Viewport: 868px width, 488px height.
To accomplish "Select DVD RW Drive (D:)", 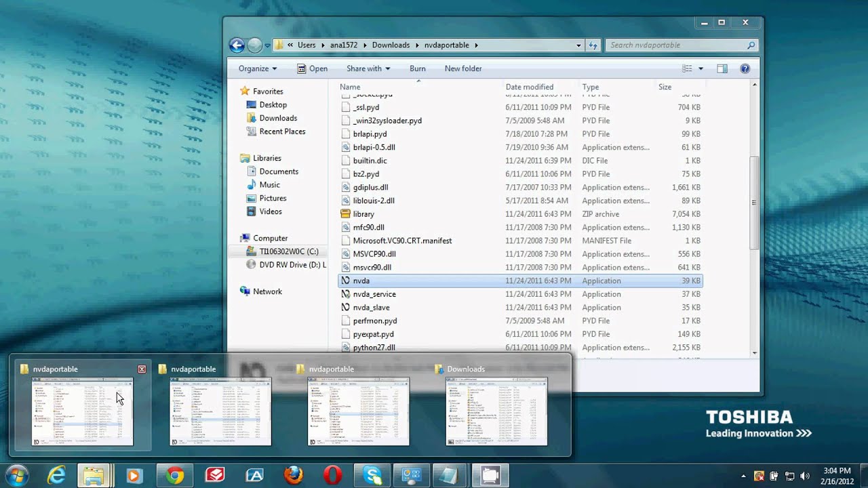I will pos(285,265).
